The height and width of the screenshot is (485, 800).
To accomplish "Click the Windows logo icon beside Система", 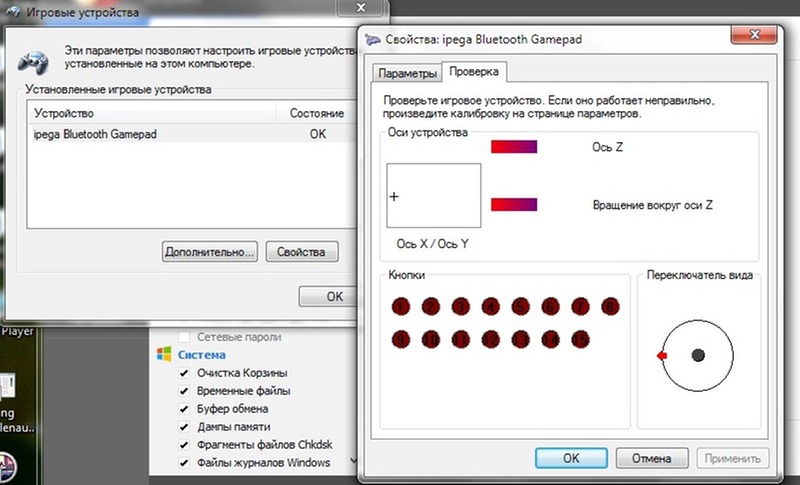I will (x=165, y=354).
